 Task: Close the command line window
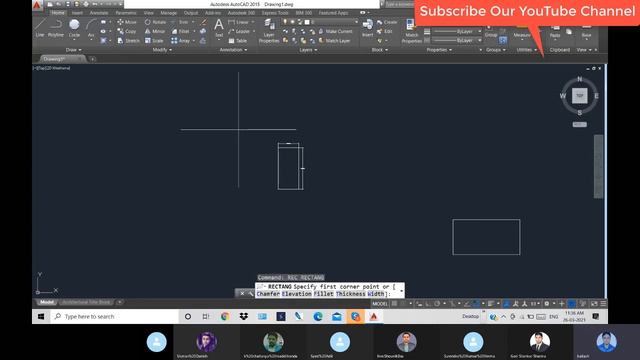(x=242, y=293)
